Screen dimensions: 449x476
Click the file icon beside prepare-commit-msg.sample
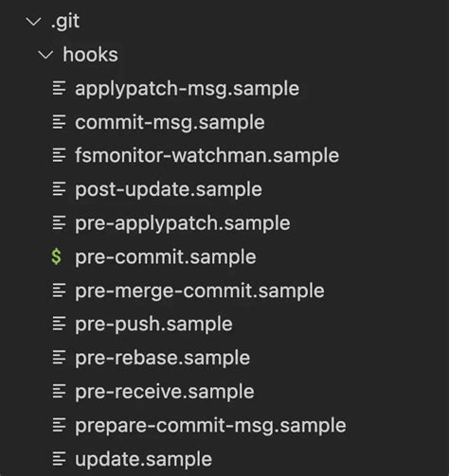59,425
